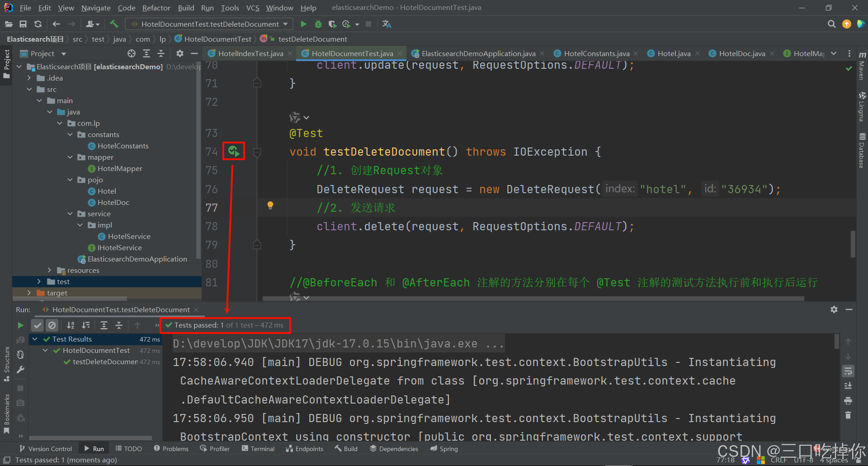Click the editor horizontal scrollbar
This screenshot has width=868, height=466.
click(x=533, y=299)
